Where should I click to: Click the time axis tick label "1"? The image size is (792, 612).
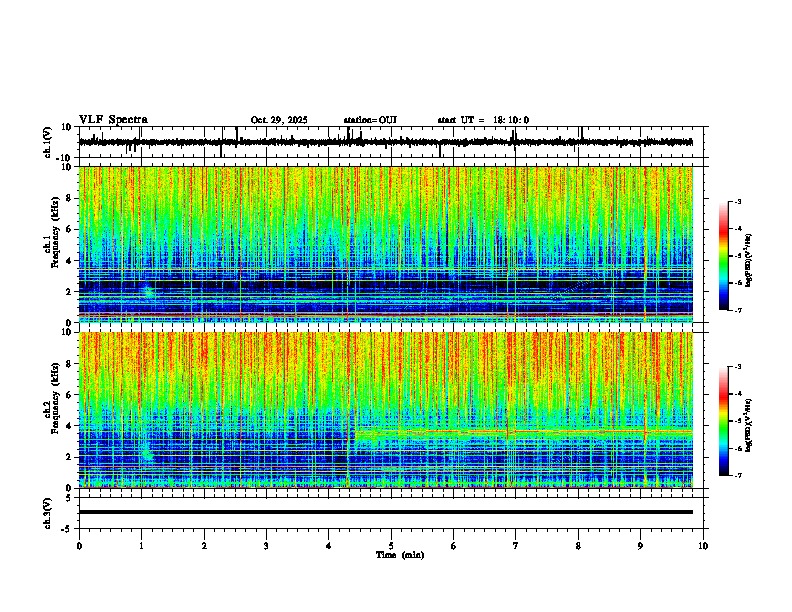(x=141, y=546)
